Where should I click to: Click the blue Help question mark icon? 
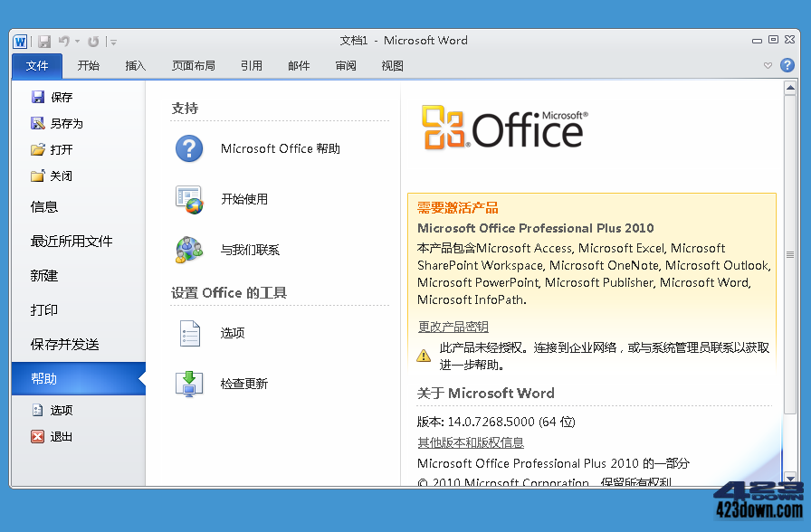[787, 65]
